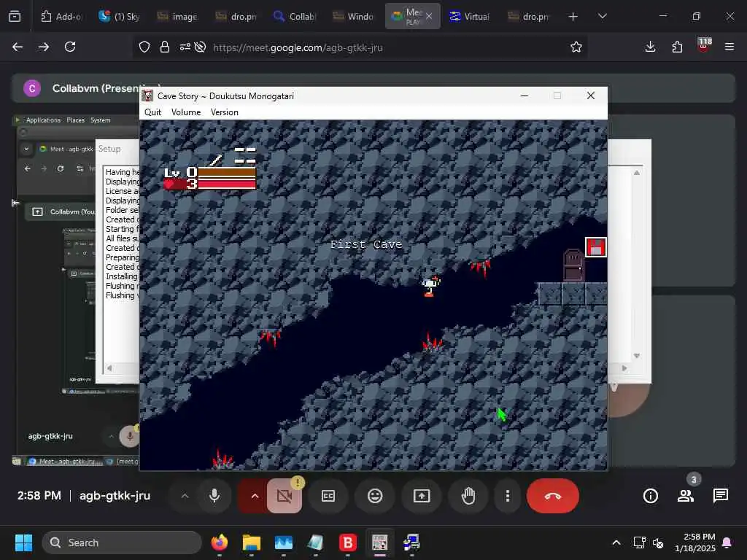
Task: Open the Quit menu in Cave Story
Action: point(152,112)
